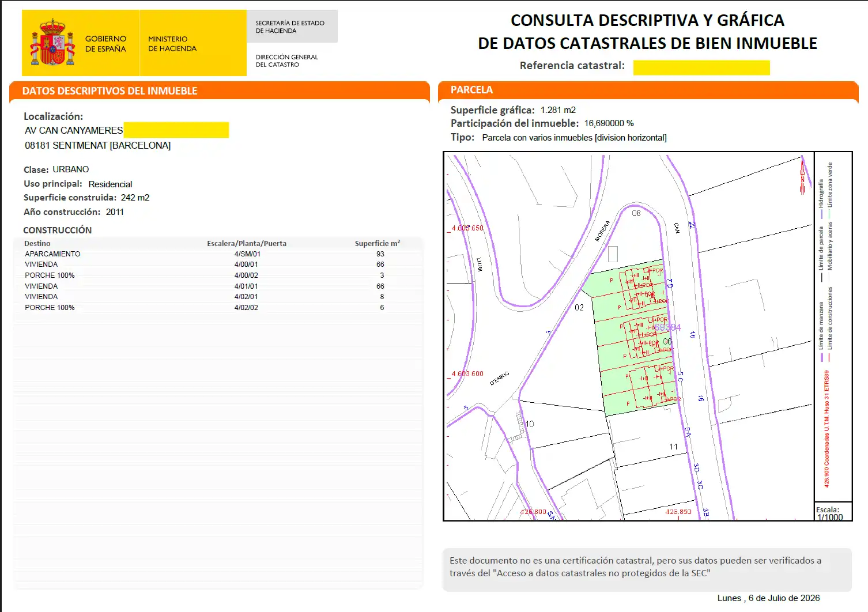Click the 4.603.600 coordinate label on map

(x=467, y=373)
